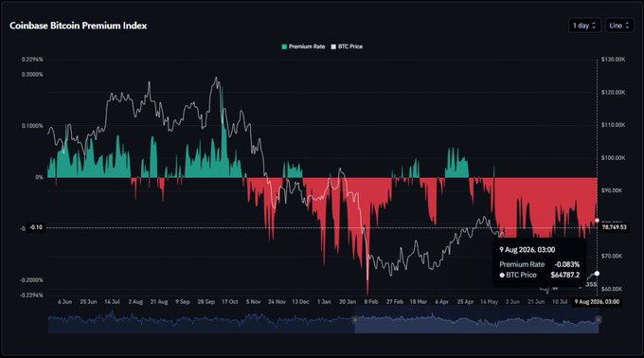644x358 pixels.
Task: Click the 8 Feb date label
Action: [x=371, y=302]
